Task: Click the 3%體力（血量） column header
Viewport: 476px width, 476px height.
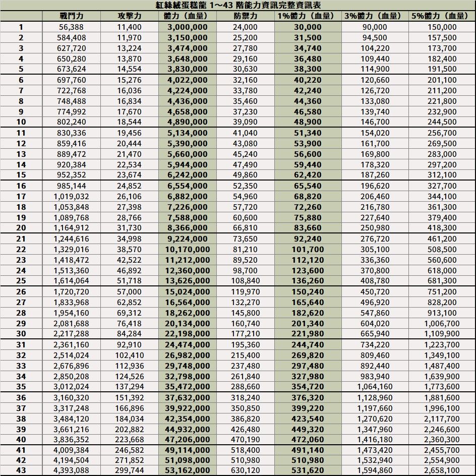Action: tap(375, 16)
